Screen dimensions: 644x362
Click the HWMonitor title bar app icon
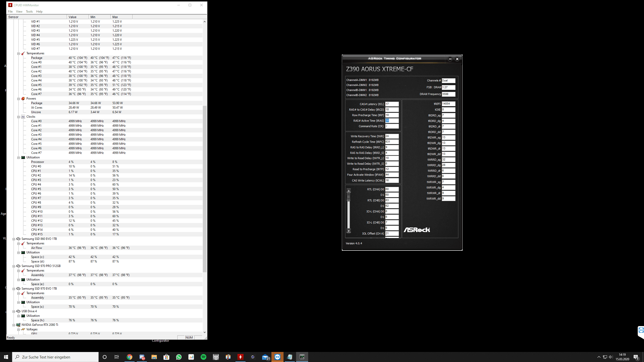10,5
